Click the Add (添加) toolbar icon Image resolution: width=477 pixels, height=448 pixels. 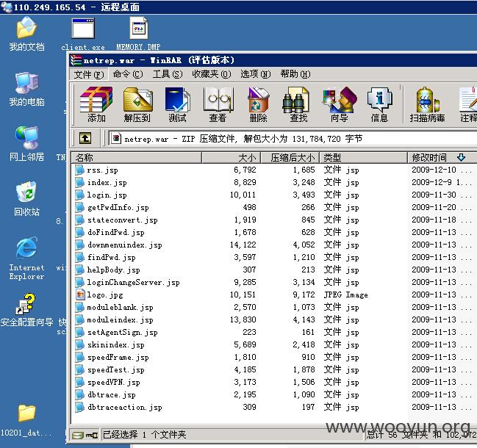coord(96,104)
